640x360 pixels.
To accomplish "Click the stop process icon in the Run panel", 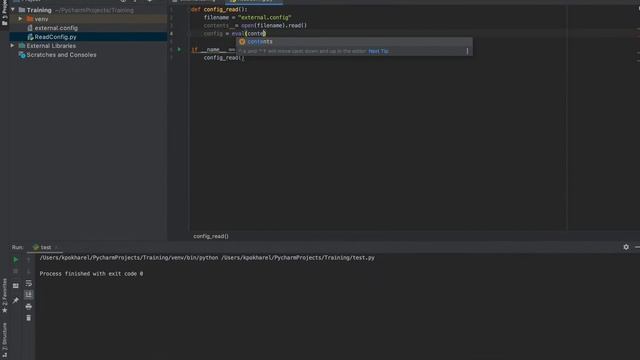I will pos(16,271).
